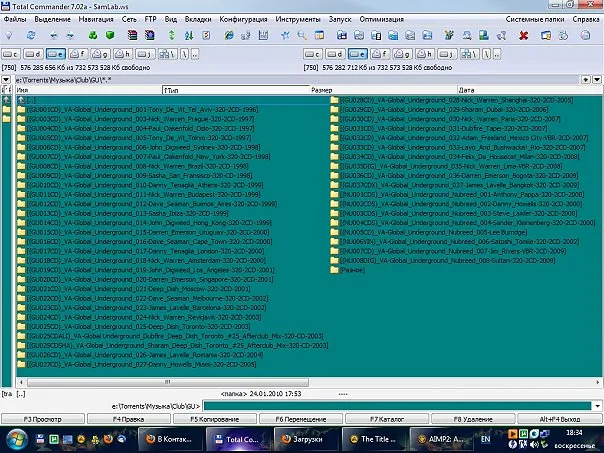Viewport: 604px width, 453px height.
Task: Click the F8 Удаление button
Action: point(473,419)
